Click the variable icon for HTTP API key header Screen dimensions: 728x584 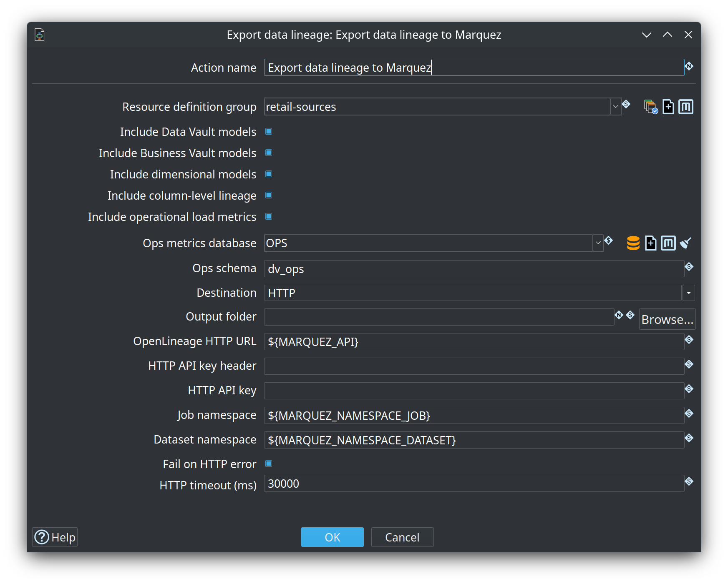[689, 364]
